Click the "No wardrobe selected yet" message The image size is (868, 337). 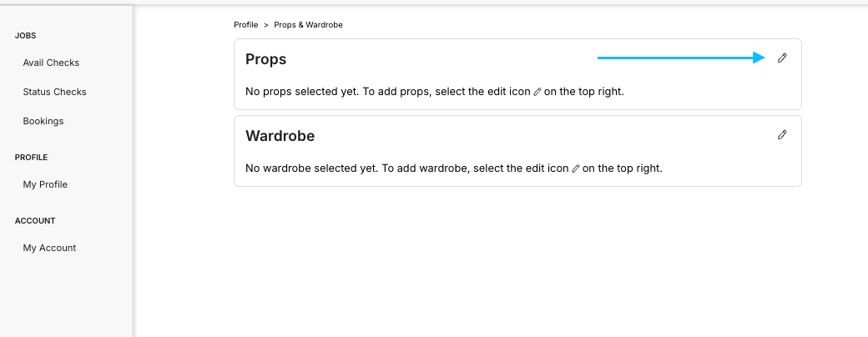coord(454,168)
